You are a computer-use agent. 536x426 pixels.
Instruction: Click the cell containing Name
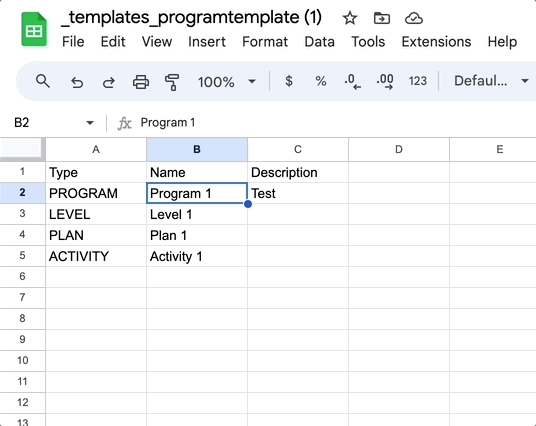click(x=197, y=172)
